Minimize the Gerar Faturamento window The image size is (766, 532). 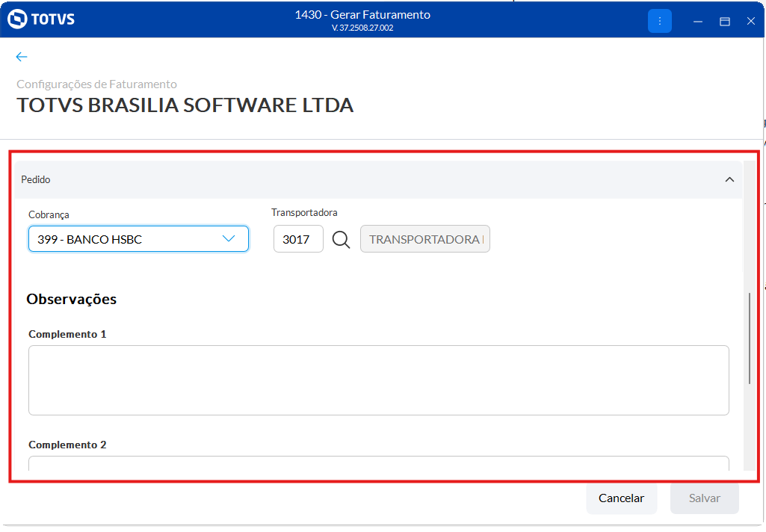click(697, 21)
